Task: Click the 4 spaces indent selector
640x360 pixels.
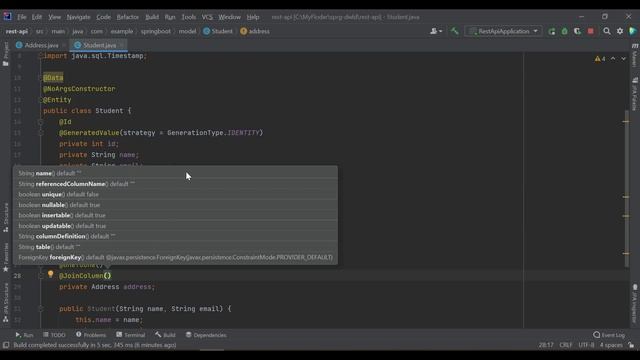Action: [611, 345]
